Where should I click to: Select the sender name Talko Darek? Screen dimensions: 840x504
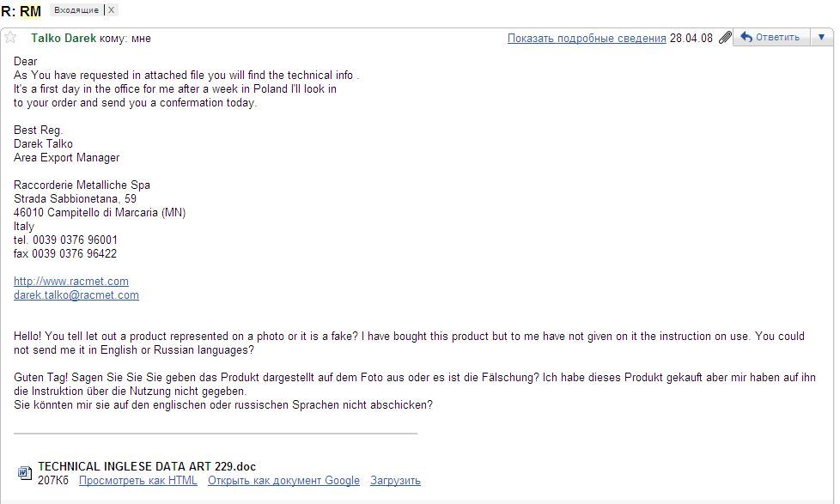click(64, 38)
